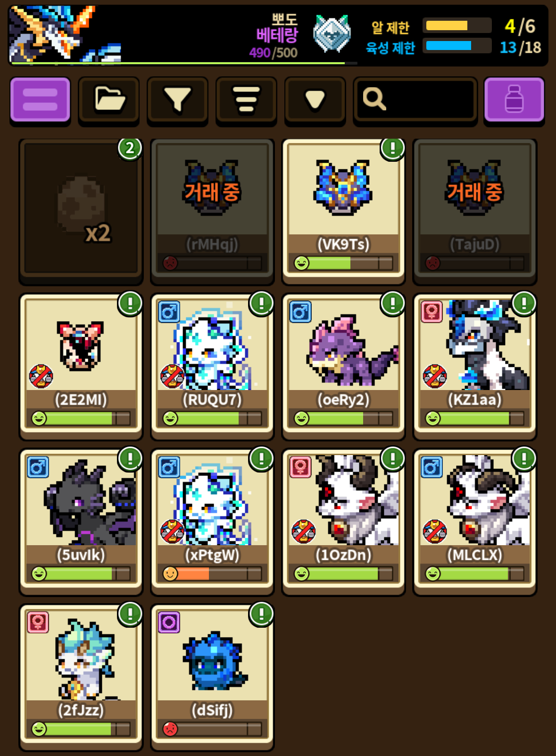
Task: Click the happiness bar on xPtgW card
Action: [x=212, y=573]
